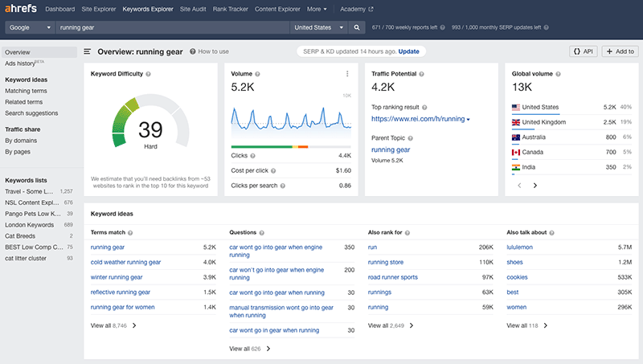This screenshot has width=643, height=364.
Task: Open the How to use help icon
Action: pos(192,51)
